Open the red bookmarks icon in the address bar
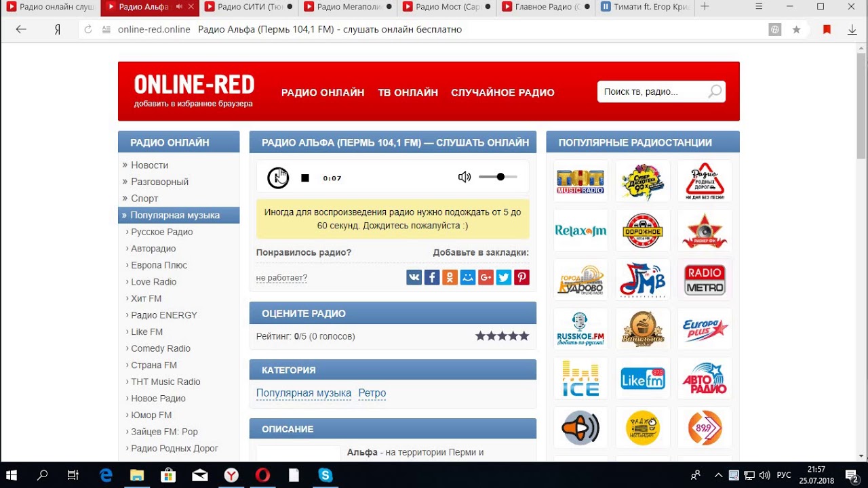Screen dimensions: 868x488 827,30
